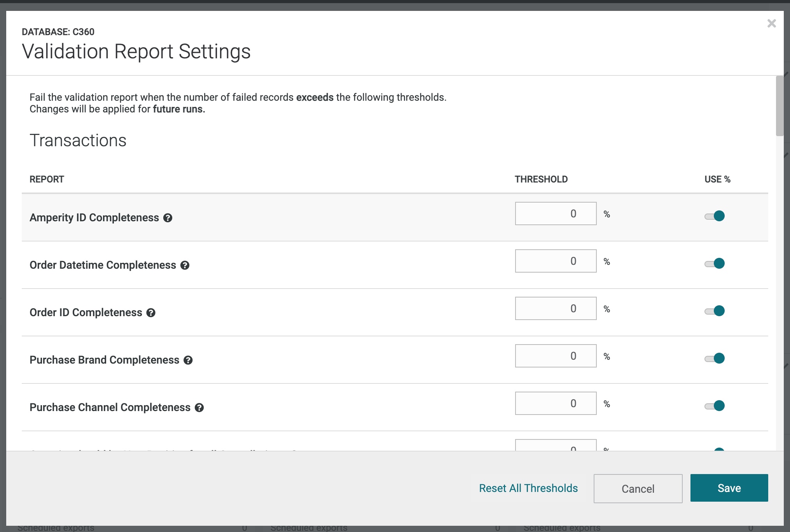The height and width of the screenshot is (532, 790).
Task: Click the Transactions section heading
Action: [78, 140]
